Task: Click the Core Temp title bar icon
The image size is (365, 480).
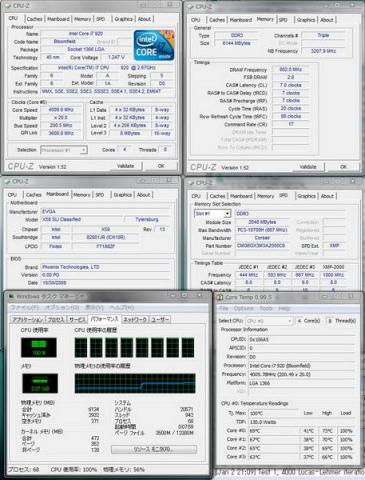Action: pyautogui.click(x=220, y=297)
